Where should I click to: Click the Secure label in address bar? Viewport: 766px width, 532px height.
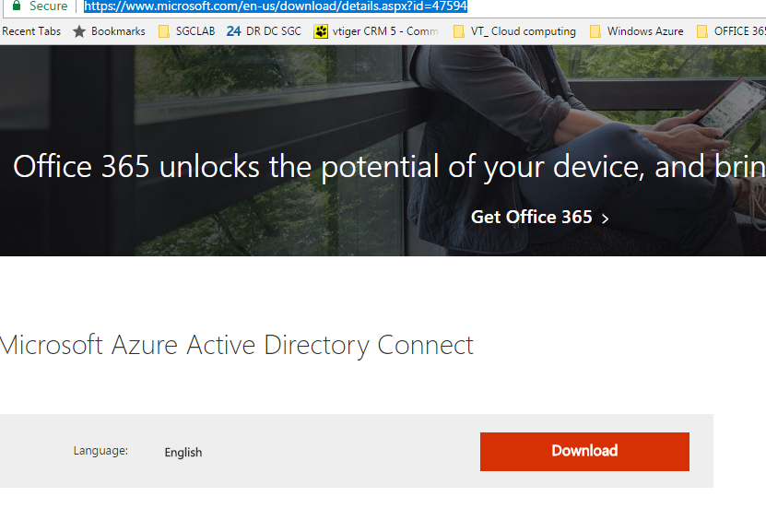[48, 6]
